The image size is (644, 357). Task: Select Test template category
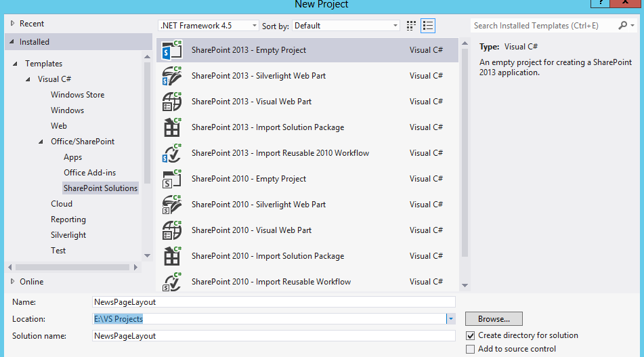[58, 251]
